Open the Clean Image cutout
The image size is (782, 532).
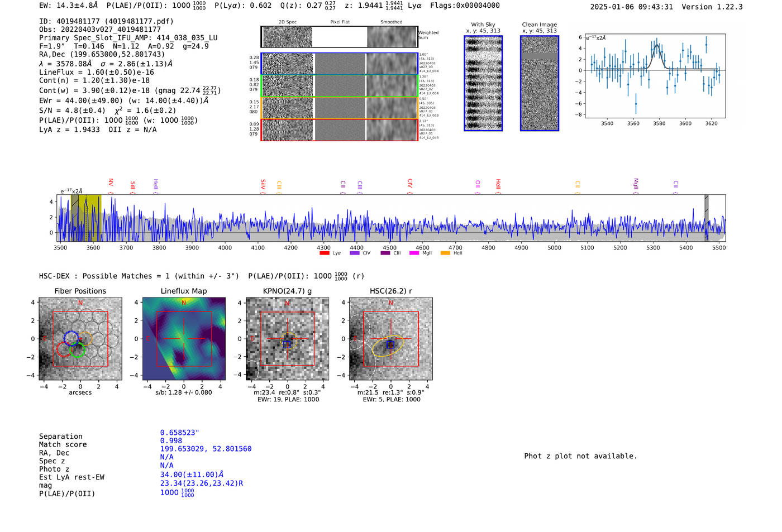(x=540, y=83)
